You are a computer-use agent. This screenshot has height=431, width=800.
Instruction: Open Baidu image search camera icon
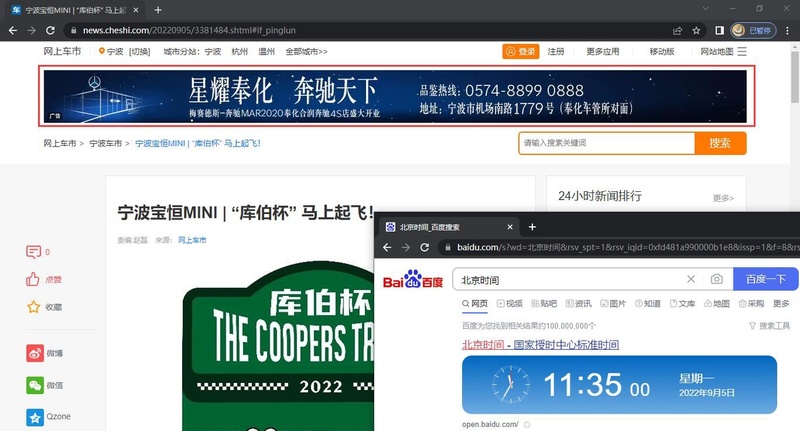(717, 279)
